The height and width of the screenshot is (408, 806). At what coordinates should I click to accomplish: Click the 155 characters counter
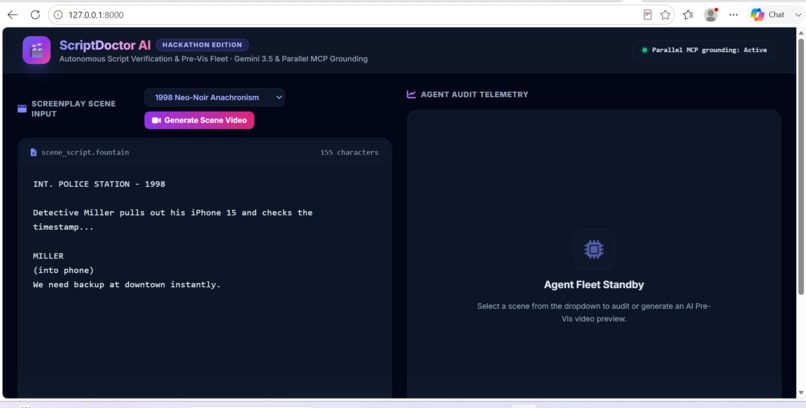(x=349, y=152)
